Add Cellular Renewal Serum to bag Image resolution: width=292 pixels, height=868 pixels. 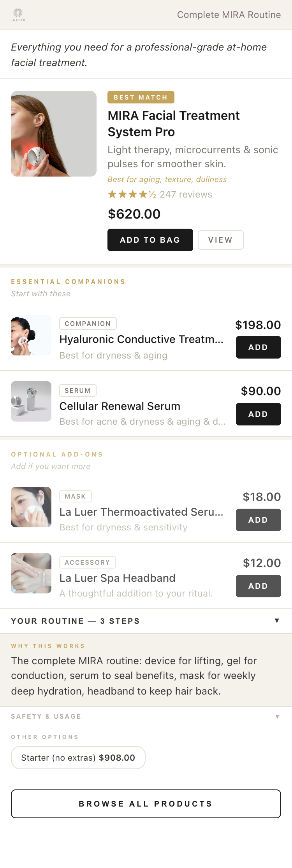(259, 414)
